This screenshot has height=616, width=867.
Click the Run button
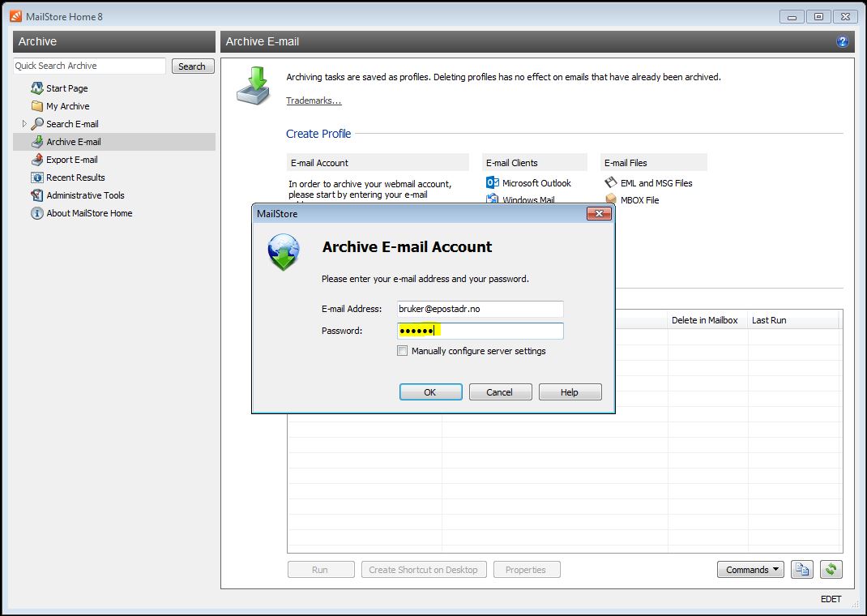coord(321,570)
